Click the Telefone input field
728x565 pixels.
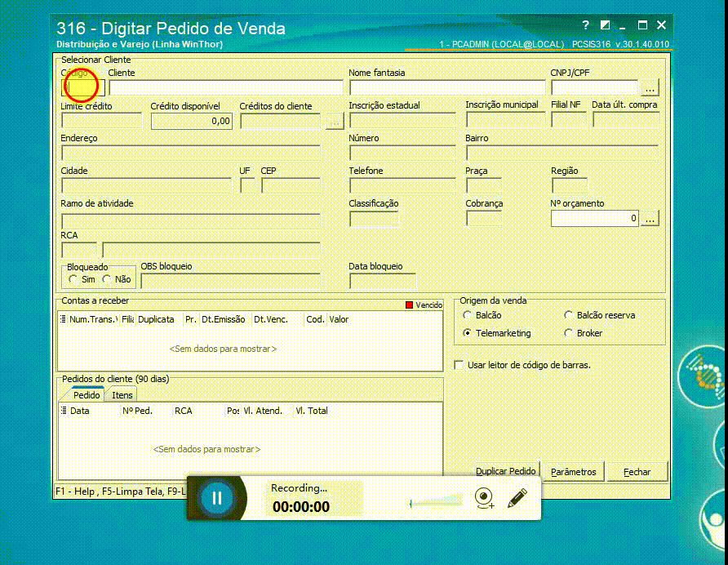[402, 186]
